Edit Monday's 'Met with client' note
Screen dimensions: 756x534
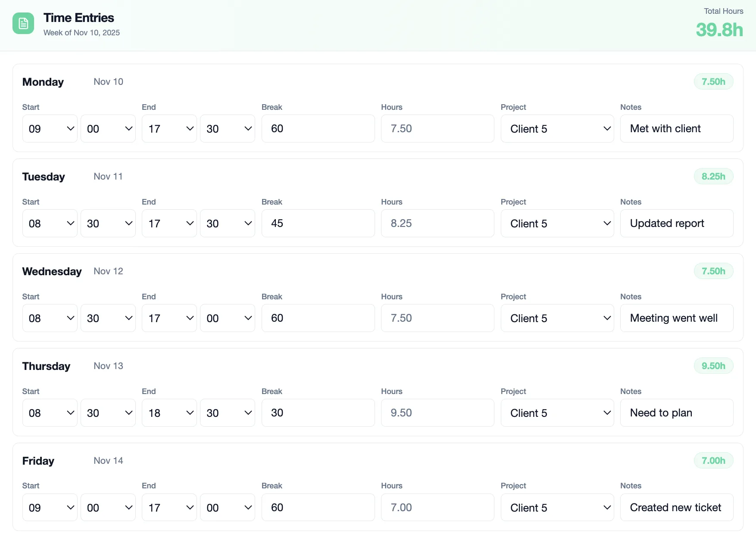[x=676, y=129]
